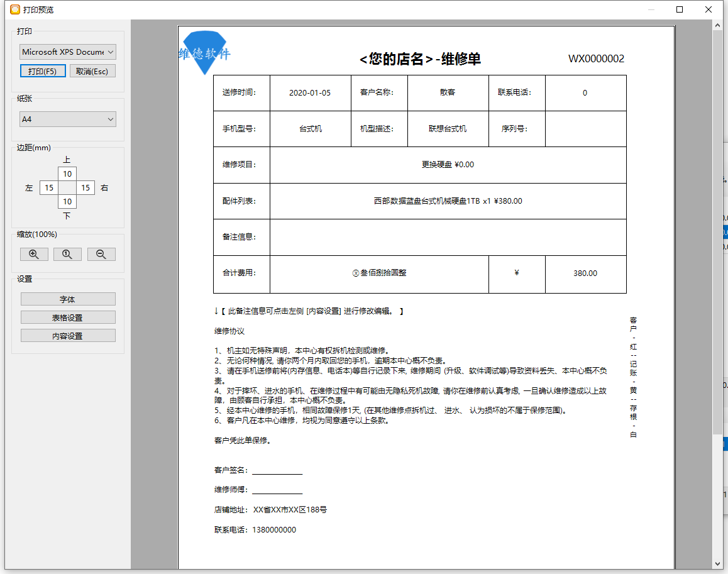Click the zoom in magnifier icon

pyautogui.click(x=34, y=254)
